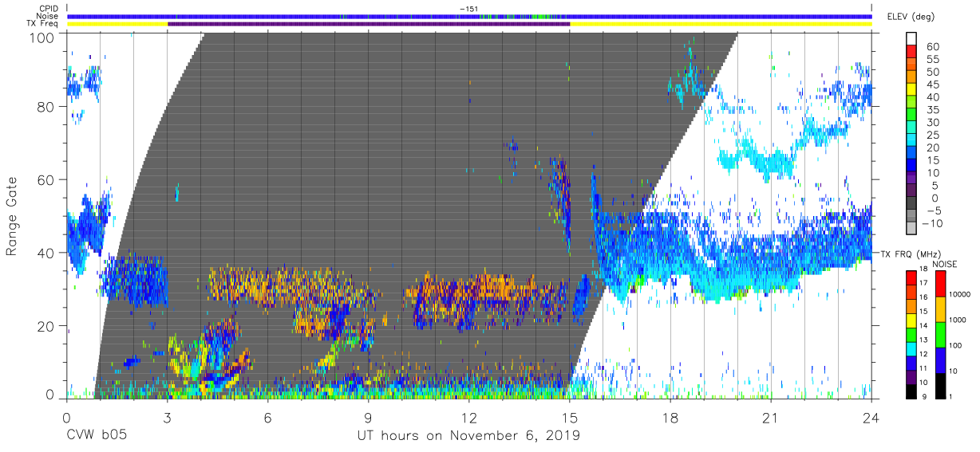This screenshot has height=452, width=980.
Task: Click the 100 tick on Range Gate axis
Action: click(x=44, y=37)
